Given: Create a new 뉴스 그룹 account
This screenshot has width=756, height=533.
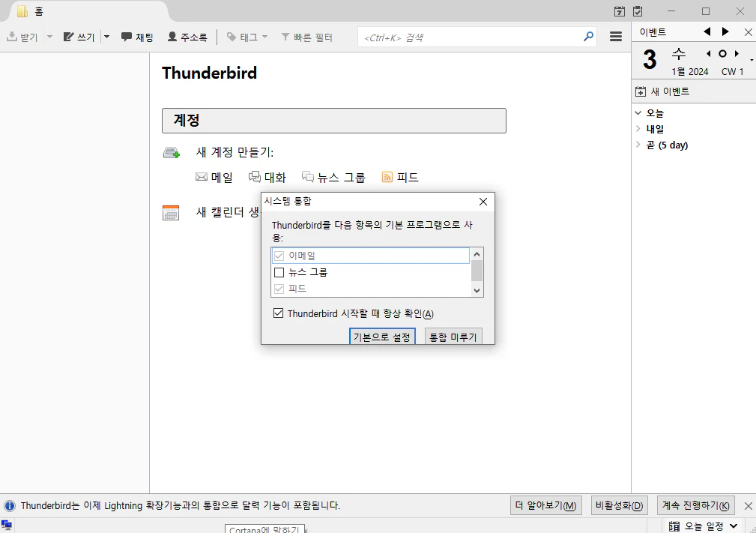Looking at the screenshot, I should [333, 178].
